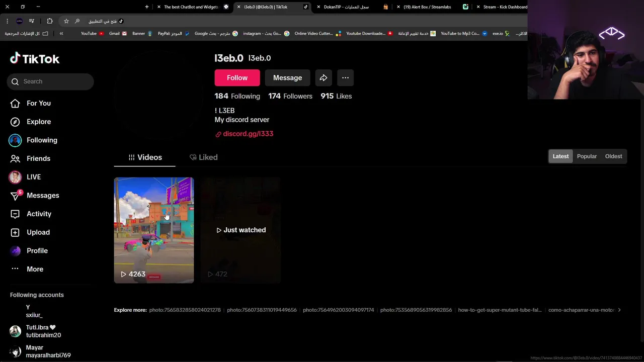Open the all bookmarks folder
Screen dimensions: 644x362
tap(27, 34)
